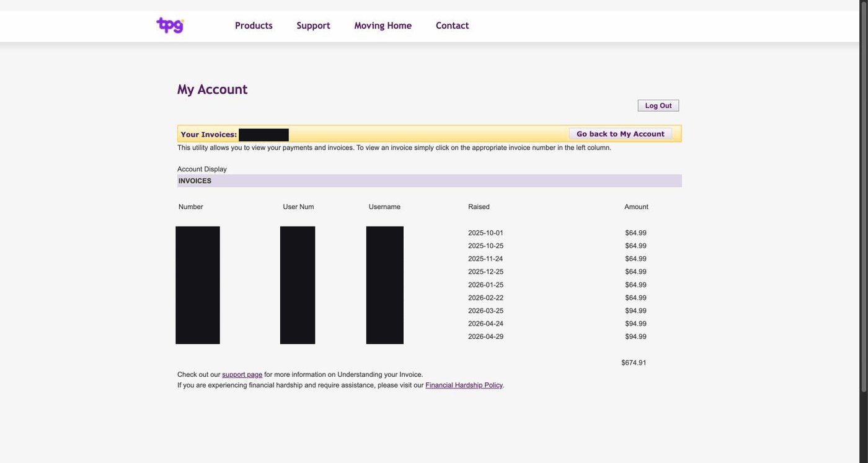Screen dimensions: 868x463
Task: Select the raised date 2026-04-24
Action: pyautogui.click(x=485, y=324)
